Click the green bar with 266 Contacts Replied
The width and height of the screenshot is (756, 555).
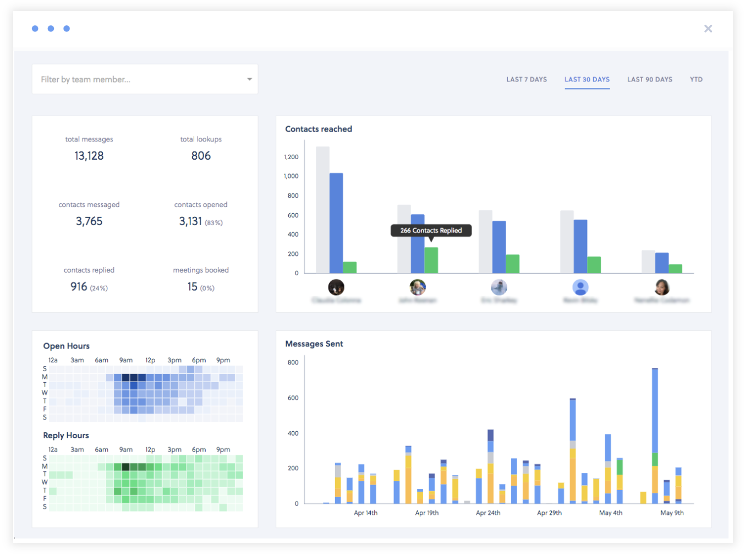(431, 260)
